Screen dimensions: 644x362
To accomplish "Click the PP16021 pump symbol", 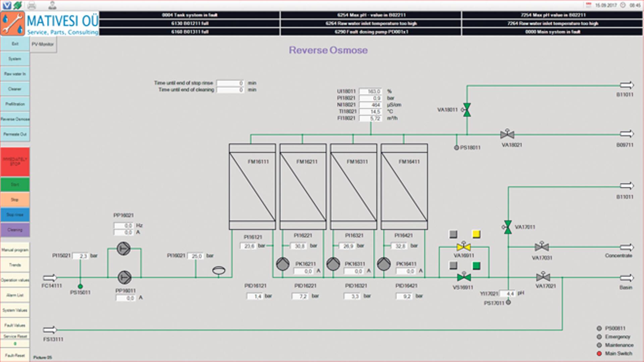I will [123, 249].
